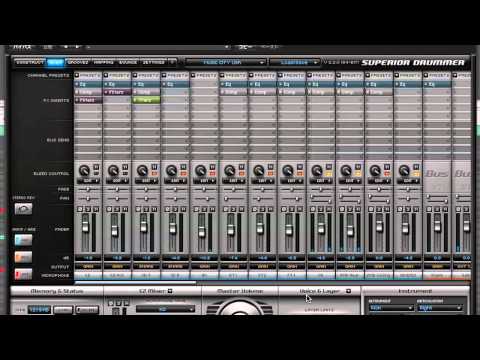
Task: Select the Eq insert on the first channel
Action: tap(88, 84)
